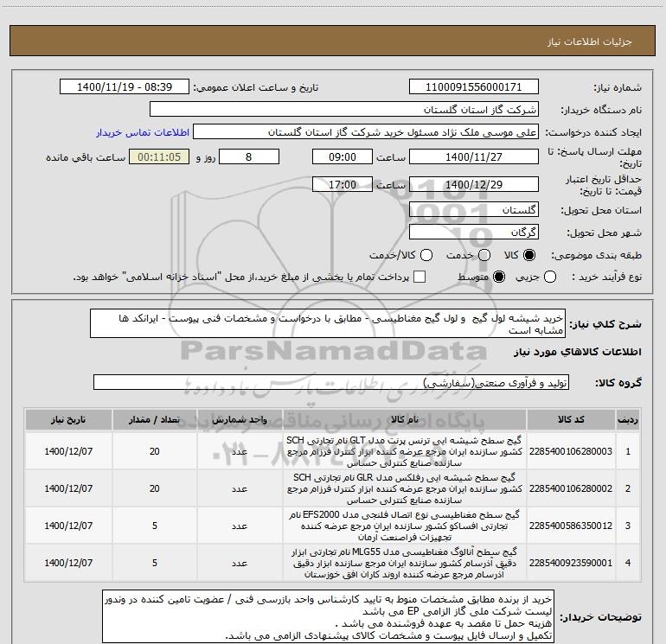The width and height of the screenshot is (666, 644).
Task: Click the MLG55 analog magnetic gauge item name
Action: [x=405, y=563]
